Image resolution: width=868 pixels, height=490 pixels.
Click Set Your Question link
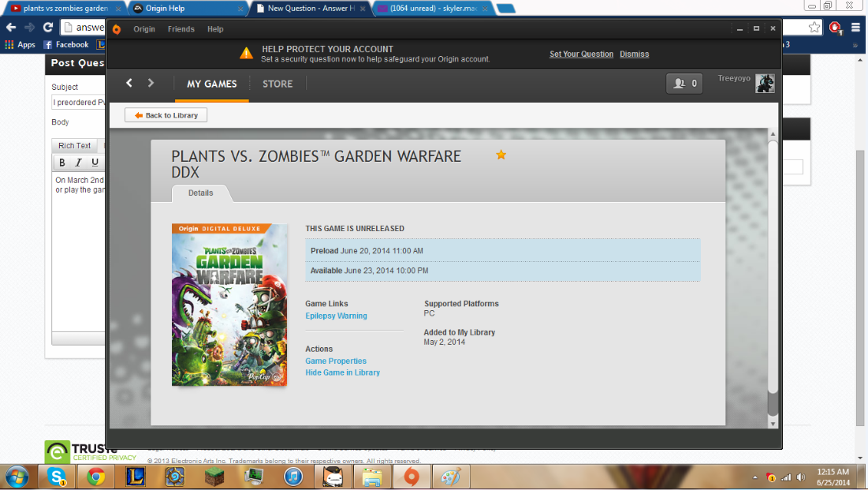pos(581,54)
